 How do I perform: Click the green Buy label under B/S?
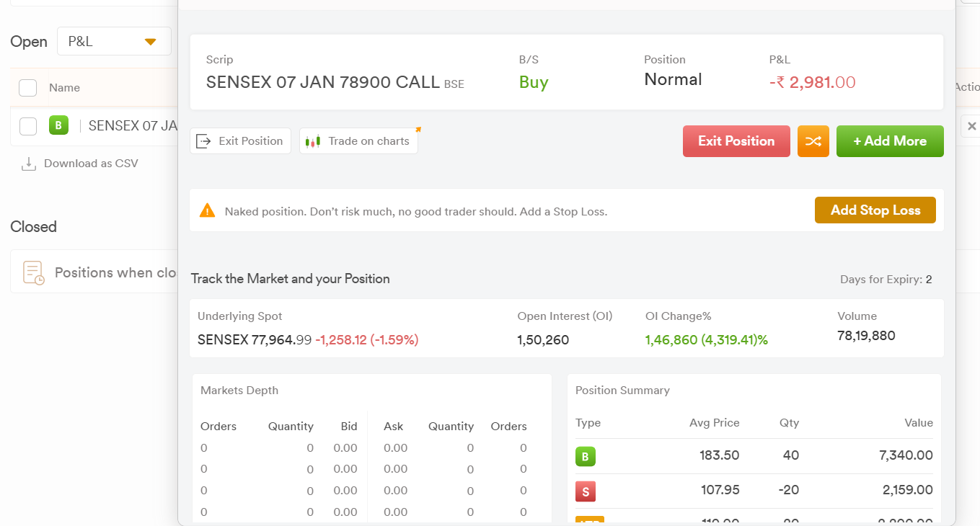point(534,82)
